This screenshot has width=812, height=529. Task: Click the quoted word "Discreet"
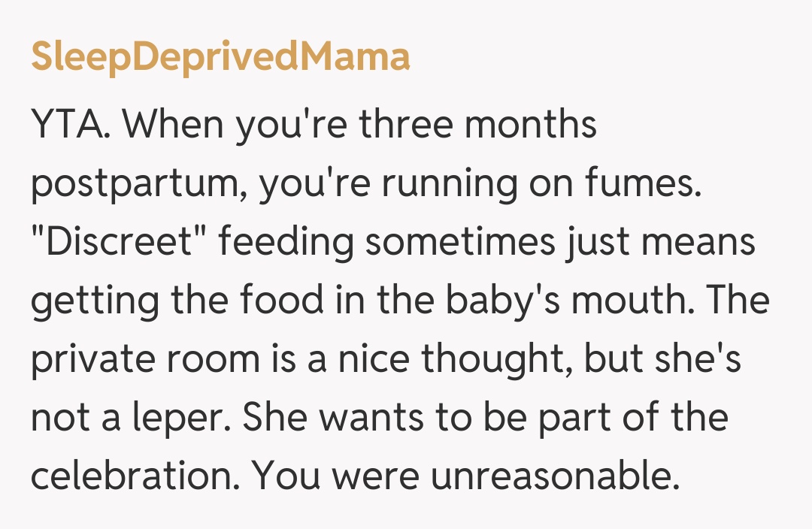click(110, 242)
